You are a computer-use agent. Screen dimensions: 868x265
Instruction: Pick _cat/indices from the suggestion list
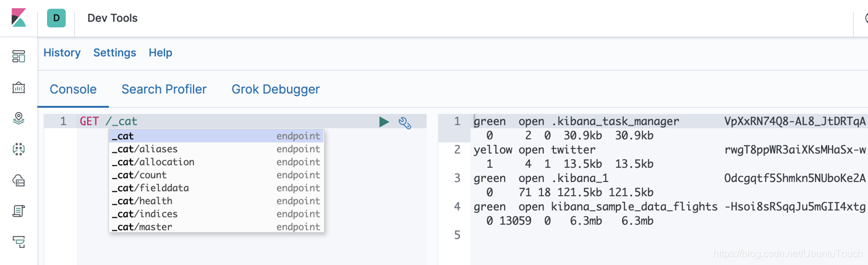tap(216, 214)
